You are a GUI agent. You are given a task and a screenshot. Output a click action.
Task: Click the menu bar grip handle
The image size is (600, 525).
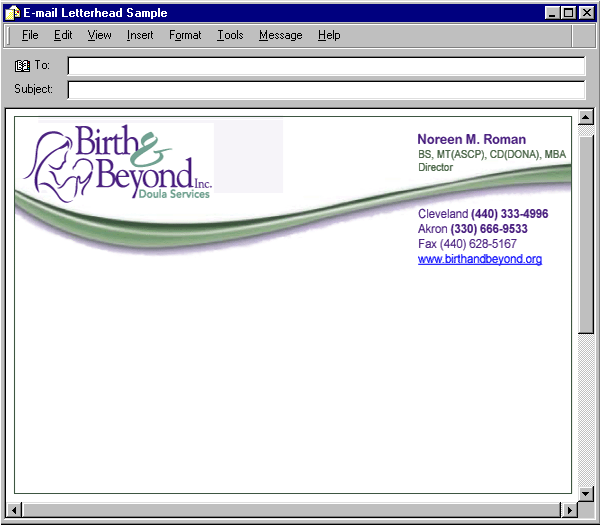click(x=8, y=35)
